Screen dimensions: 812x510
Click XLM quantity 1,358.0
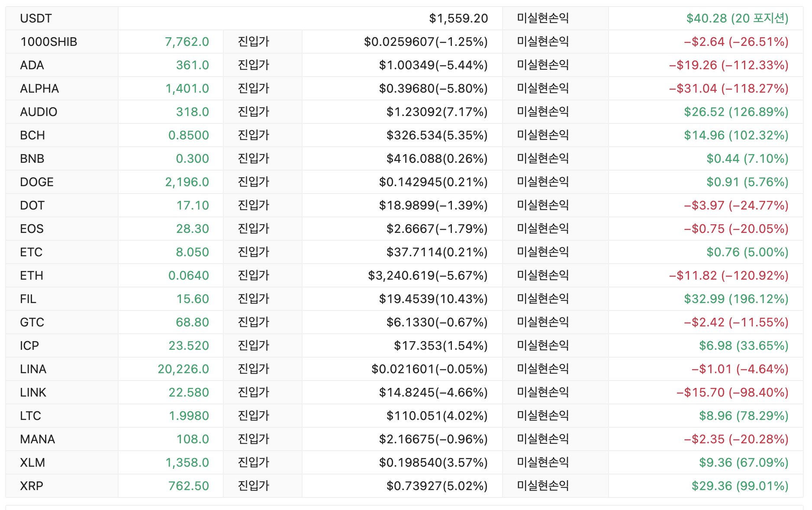pos(187,462)
